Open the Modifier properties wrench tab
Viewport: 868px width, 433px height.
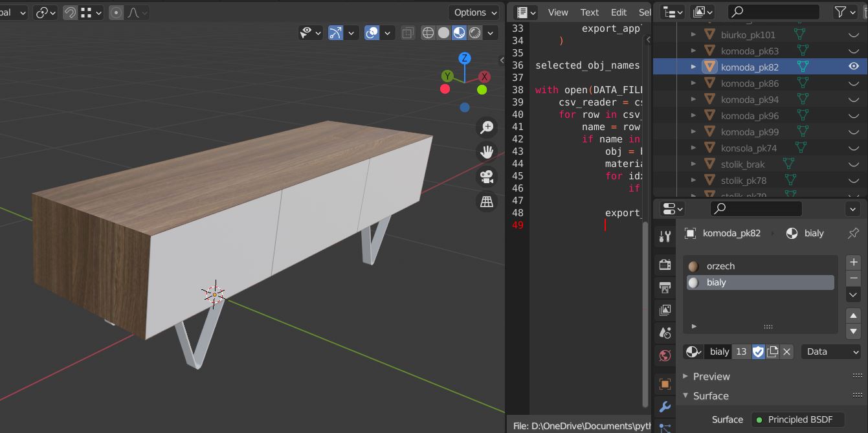[x=665, y=407]
